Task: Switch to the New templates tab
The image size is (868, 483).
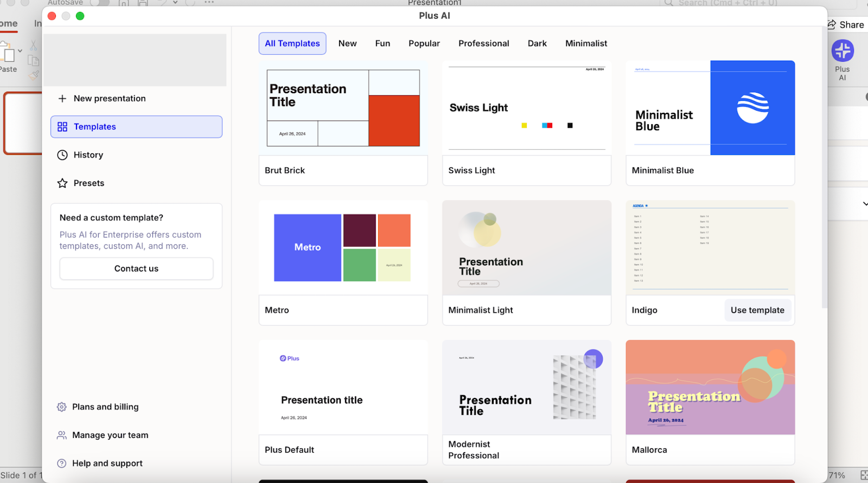Action: tap(348, 43)
